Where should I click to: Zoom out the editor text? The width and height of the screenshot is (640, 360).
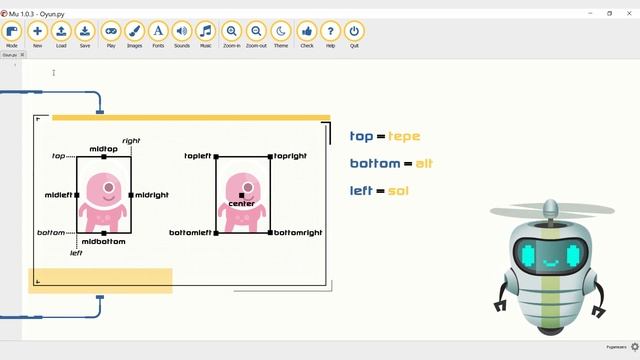tap(256, 35)
